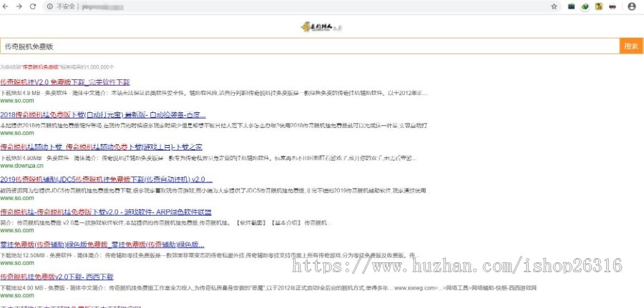Viewport: 644px width, 308px height.
Task: Click the 不安全 label in address bar
Action: tap(65, 6)
